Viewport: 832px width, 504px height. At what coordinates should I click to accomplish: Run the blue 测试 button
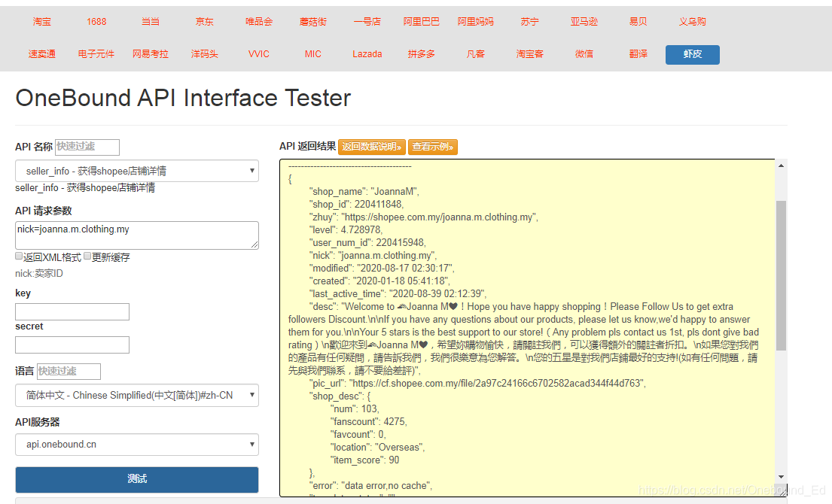[137, 480]
